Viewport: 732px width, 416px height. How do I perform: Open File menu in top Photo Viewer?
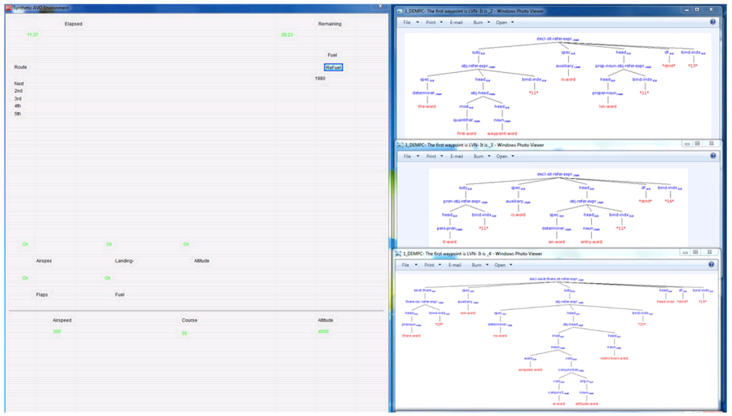(x=408, y=20)
